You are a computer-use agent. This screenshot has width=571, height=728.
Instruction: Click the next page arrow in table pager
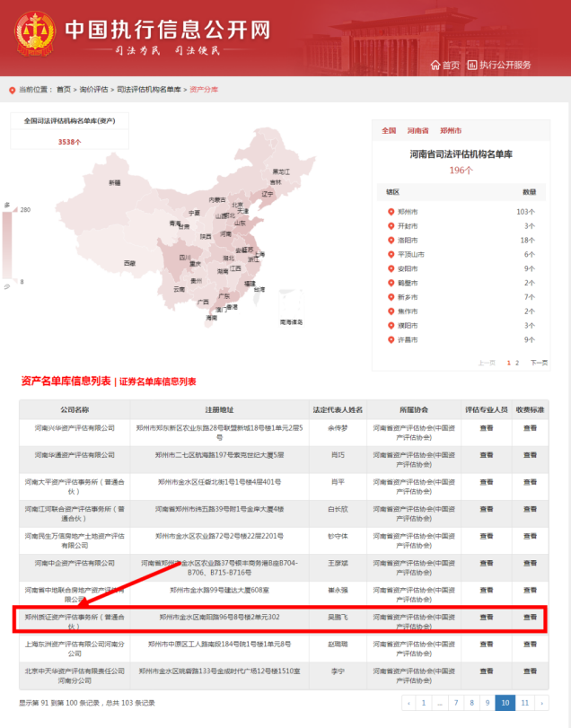click(x=541, y=703)
